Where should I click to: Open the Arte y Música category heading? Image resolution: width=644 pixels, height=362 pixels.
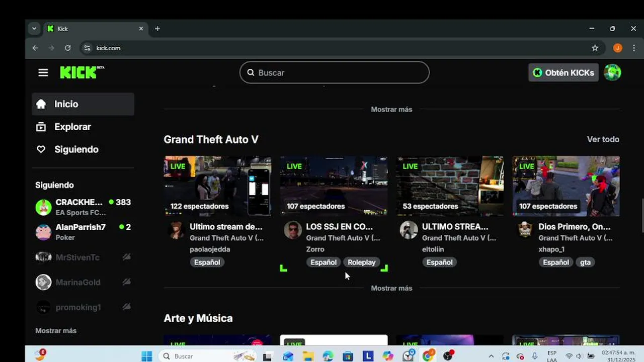click(x=198, y=318)
